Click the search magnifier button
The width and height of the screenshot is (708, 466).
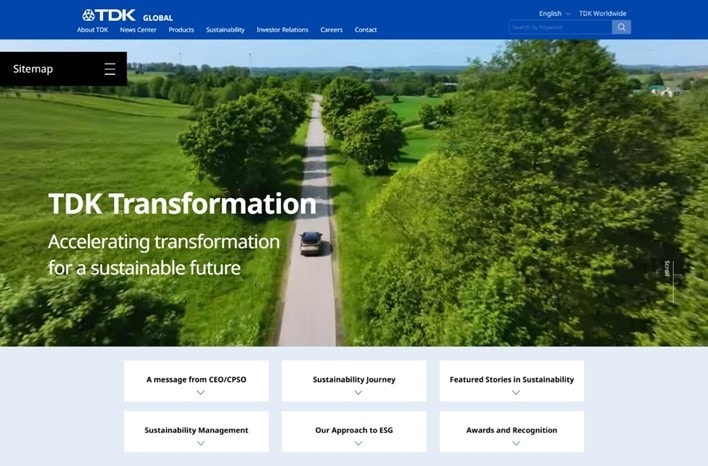click(x=621, y=28)
